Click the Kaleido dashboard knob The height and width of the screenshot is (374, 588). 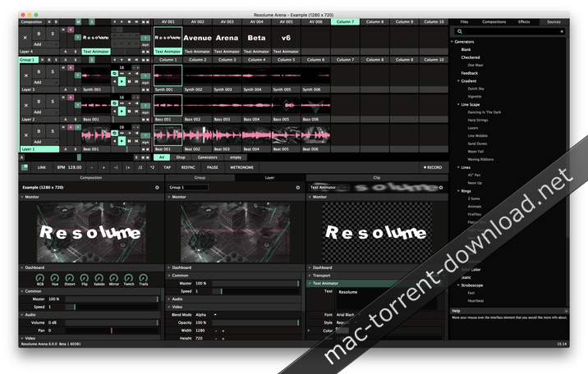pyautogui.click(x=99, y=278)
